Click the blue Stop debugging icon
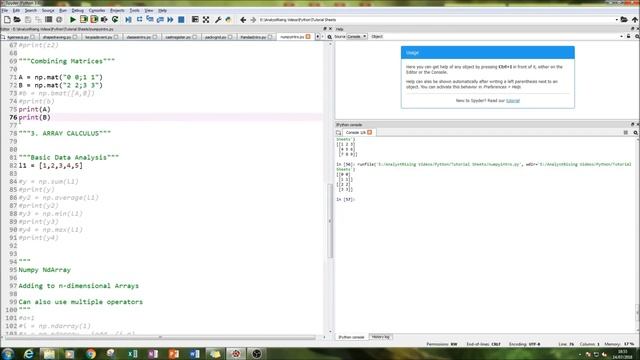 point(181,20)
